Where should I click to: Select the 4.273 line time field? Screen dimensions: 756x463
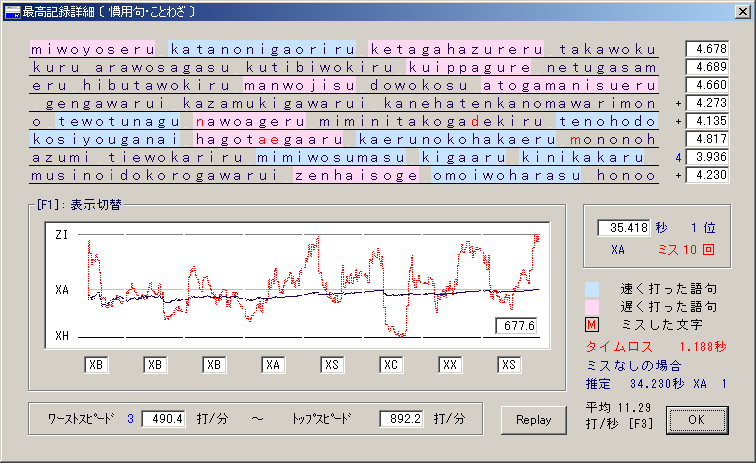(707, 103)
